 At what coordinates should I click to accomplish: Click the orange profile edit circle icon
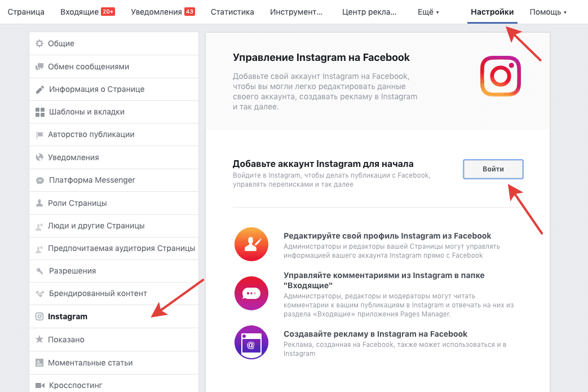251,244
